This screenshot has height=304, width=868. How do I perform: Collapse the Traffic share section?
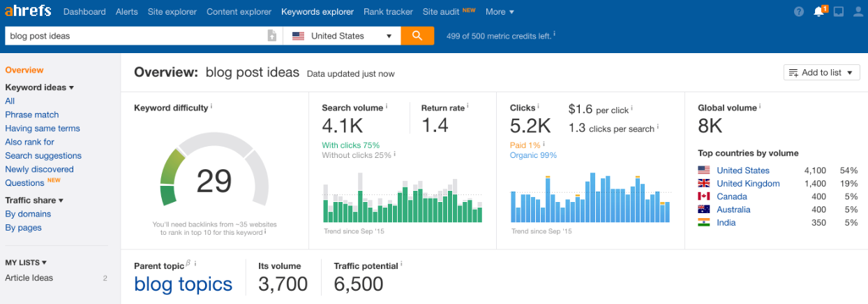click(x=34, y=200)
